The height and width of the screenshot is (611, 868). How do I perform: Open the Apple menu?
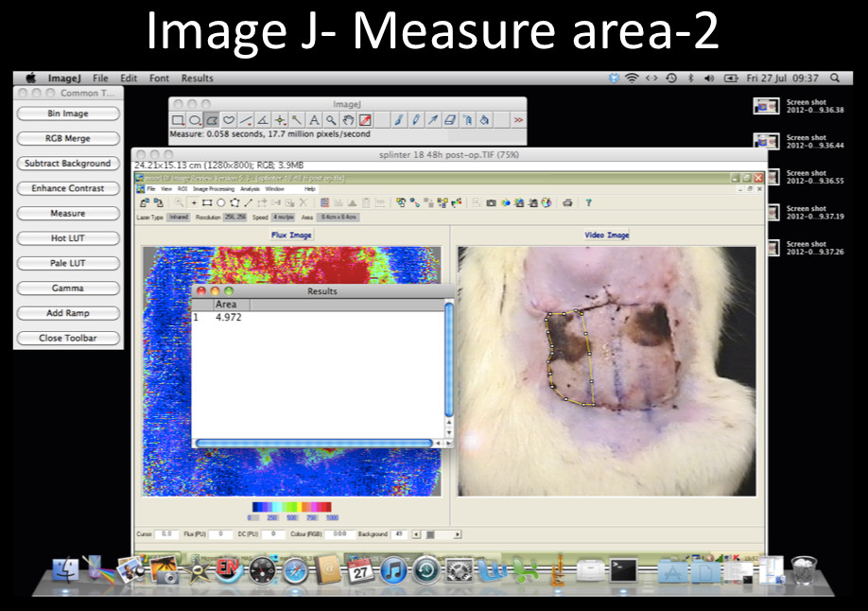pos(31,79)
